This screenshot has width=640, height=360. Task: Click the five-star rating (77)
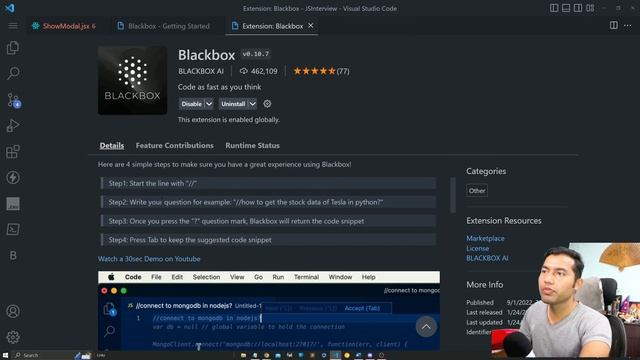coord(321,71)
